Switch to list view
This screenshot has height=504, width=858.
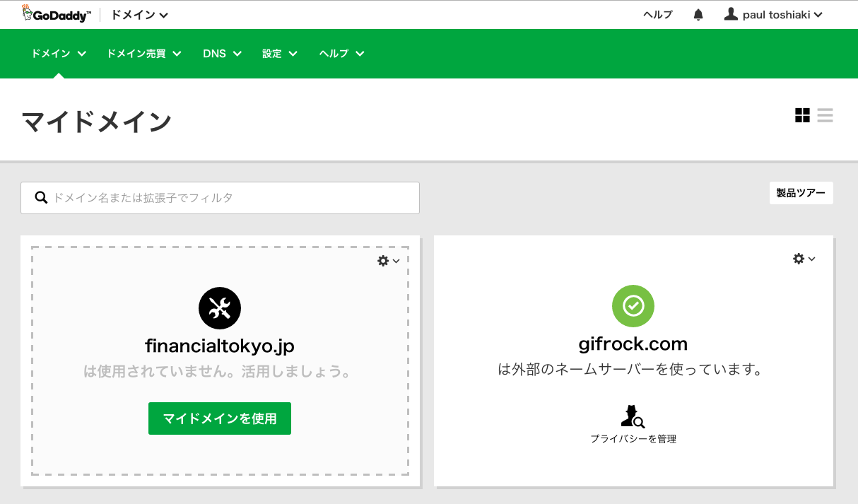(825, 115)
